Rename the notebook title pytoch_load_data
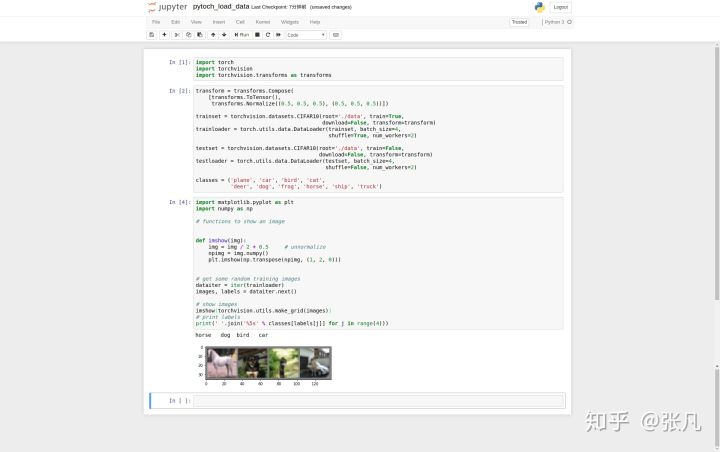720x452 pixels. click(214, 7)
